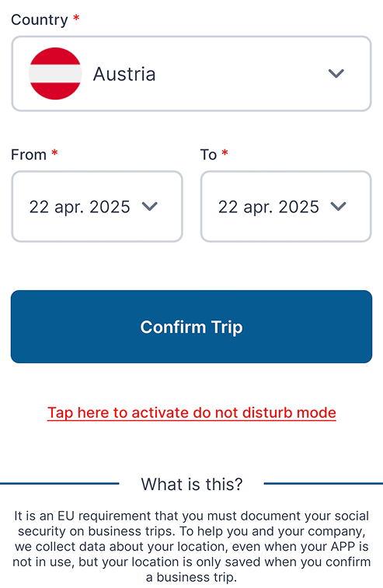Click the To field label
The height and width of the screenshot is (588, 383).
[208, 155]
